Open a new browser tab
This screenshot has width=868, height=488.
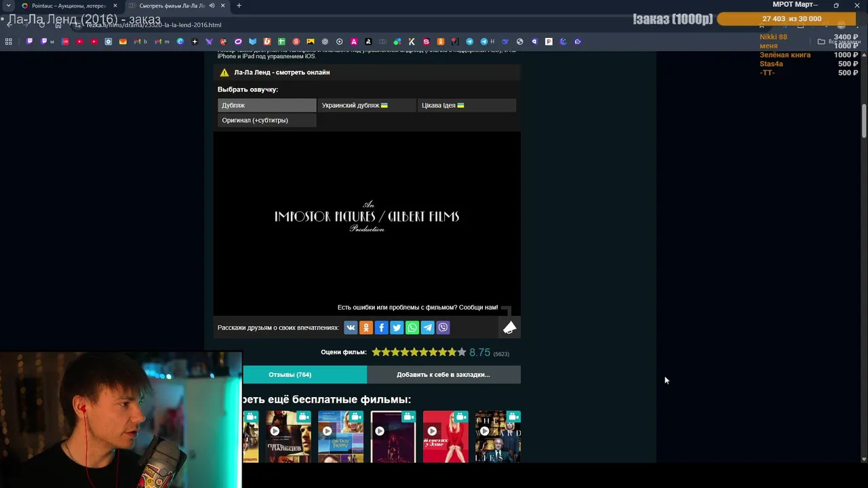[x=239, y=5]
